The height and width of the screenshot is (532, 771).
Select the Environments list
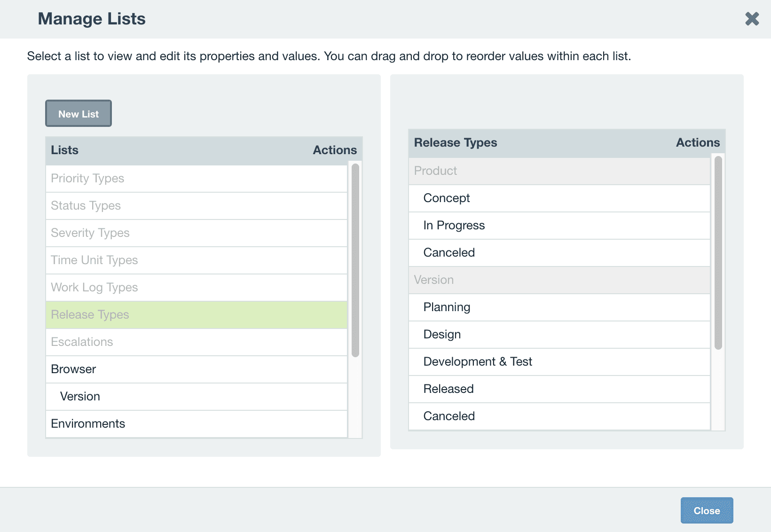point(197,424)
